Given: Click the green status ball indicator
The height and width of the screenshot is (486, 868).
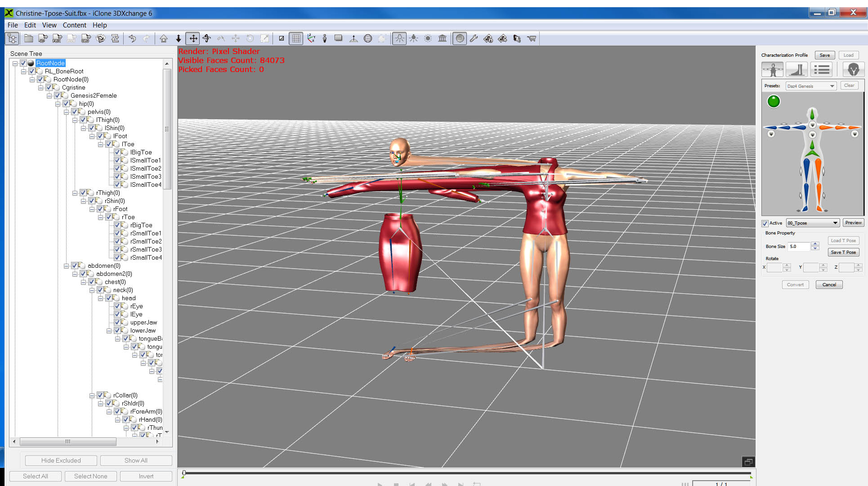Looking at the screenshot, I should [774, 102].
